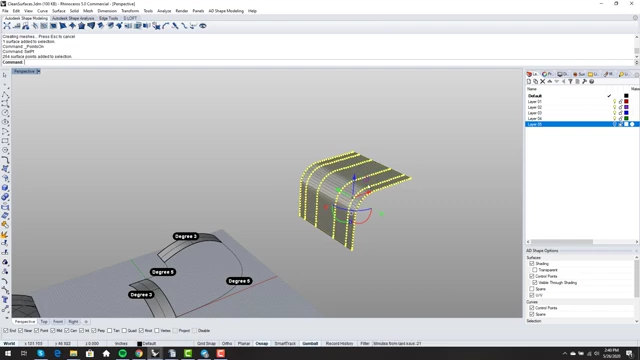Click the purple color swatch of Layer 02

coord(626,107)
